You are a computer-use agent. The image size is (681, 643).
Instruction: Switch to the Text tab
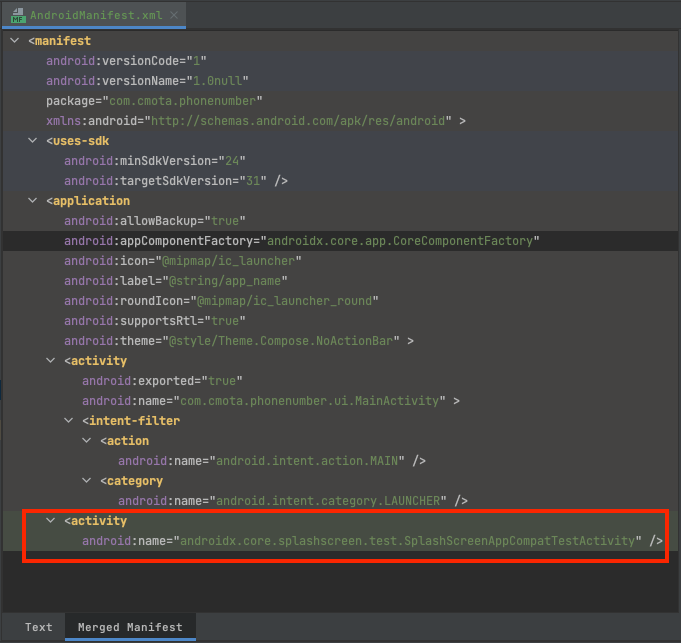coord(38,627)
